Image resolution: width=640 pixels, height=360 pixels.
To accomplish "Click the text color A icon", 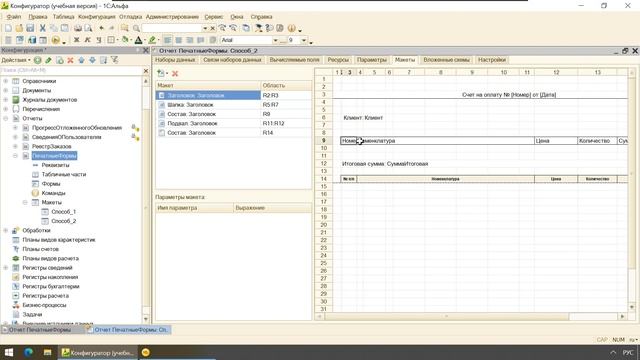I will pos(138,40).
